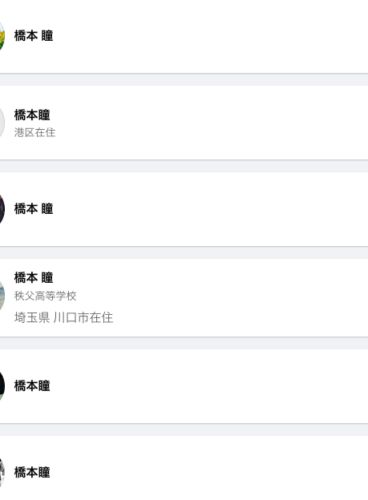Open the dark navy profile picture
368x500 pixels.
coord(2,209)
